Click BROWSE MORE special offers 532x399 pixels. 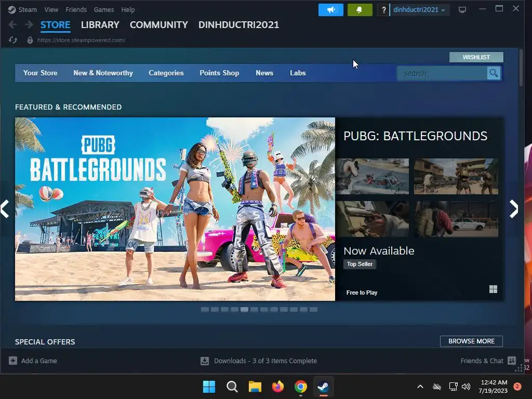(x=471, y=341)
